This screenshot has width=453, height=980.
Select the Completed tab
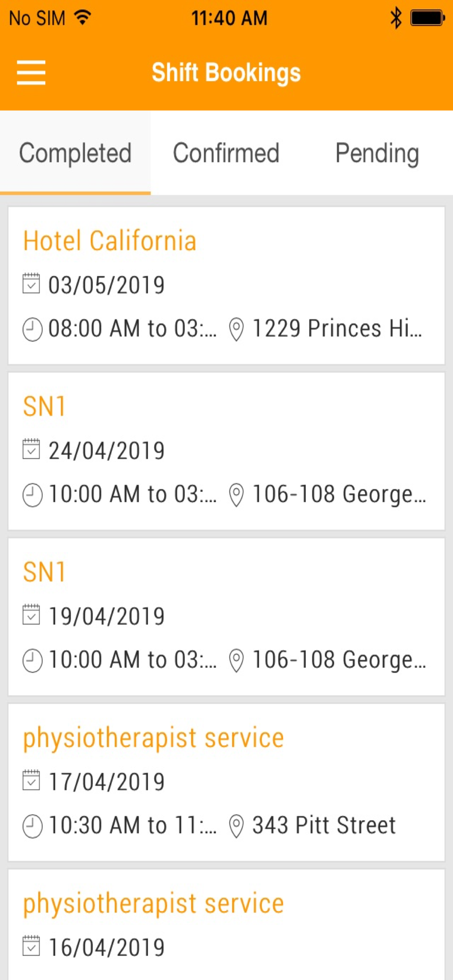75,153
